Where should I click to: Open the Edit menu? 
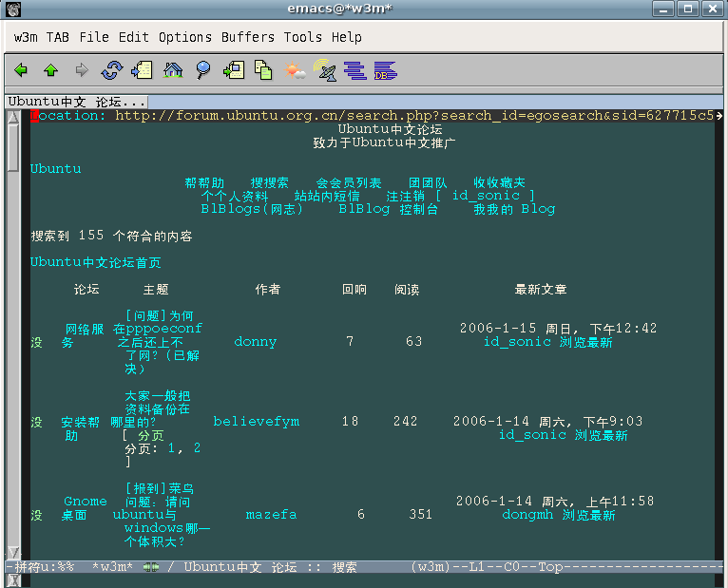tap(134, 37)
